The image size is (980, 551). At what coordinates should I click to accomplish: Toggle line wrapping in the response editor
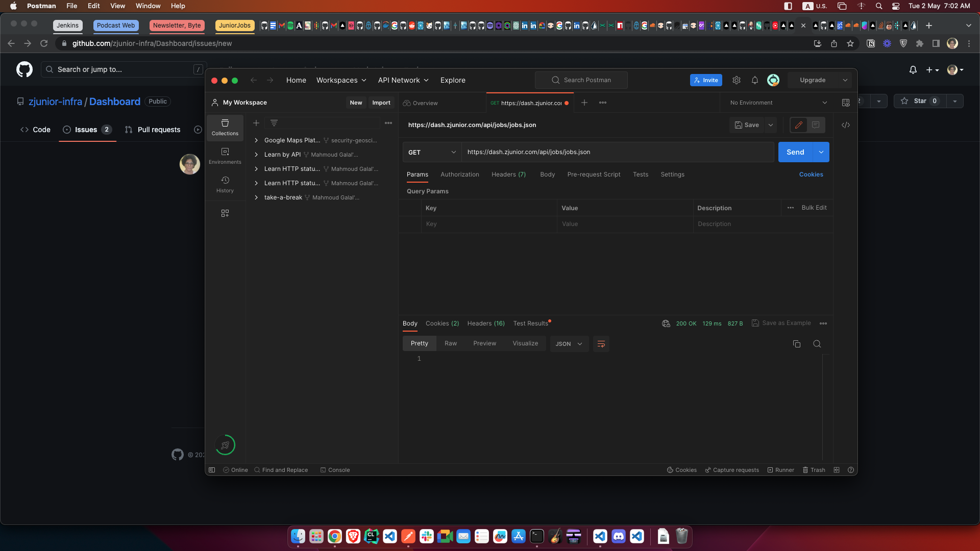[x=601, y=344]
